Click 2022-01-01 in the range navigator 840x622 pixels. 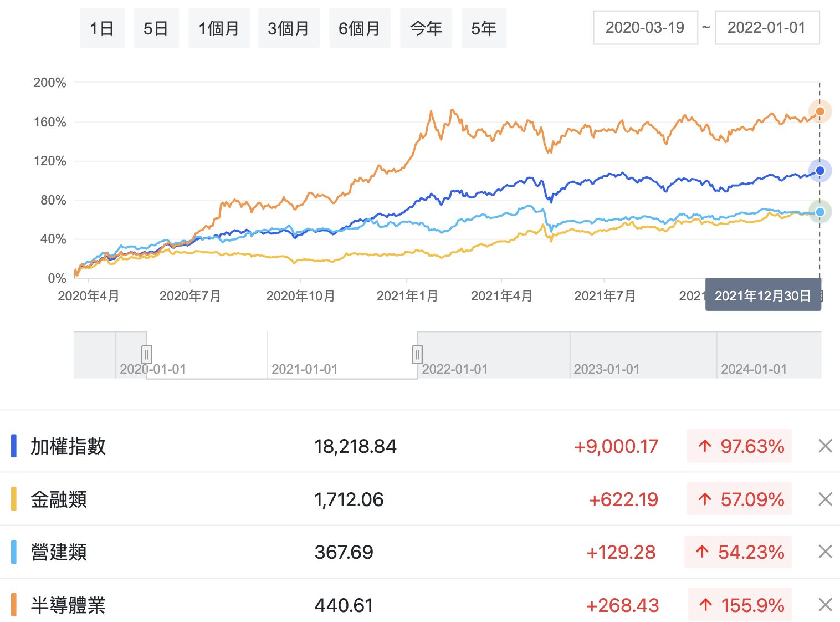pyautogui.click(x=454, y=369)
